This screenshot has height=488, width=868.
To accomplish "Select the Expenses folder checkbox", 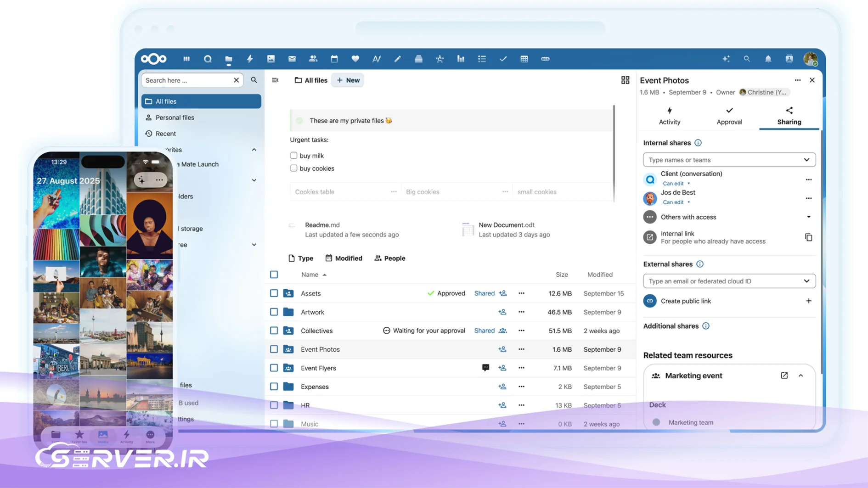I will click(274, 387).
